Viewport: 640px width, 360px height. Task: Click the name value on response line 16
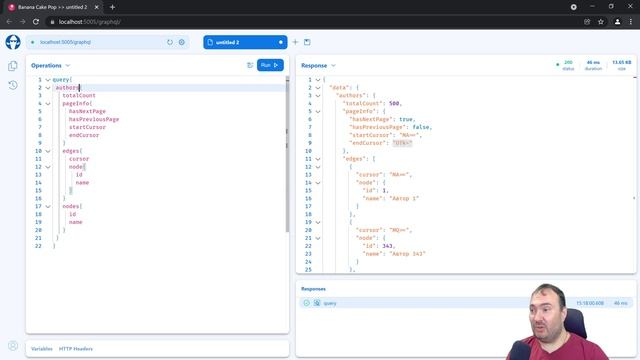coord(404,198)
